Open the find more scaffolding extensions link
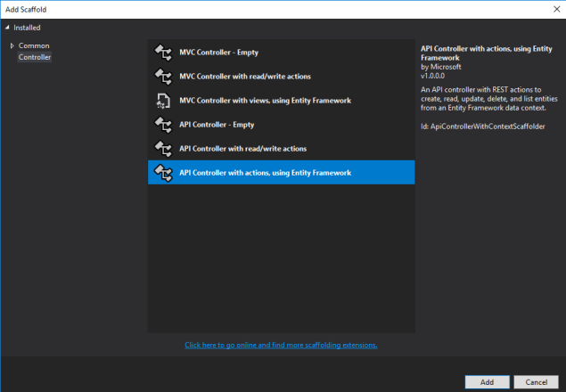The image size is (566, 392). click(x=281, y=345)
